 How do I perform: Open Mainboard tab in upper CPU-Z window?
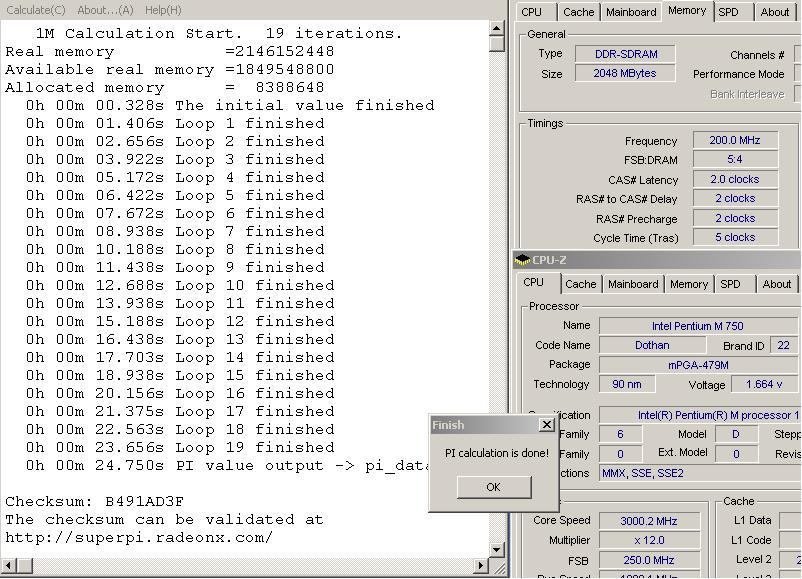(x=631, y=12)
